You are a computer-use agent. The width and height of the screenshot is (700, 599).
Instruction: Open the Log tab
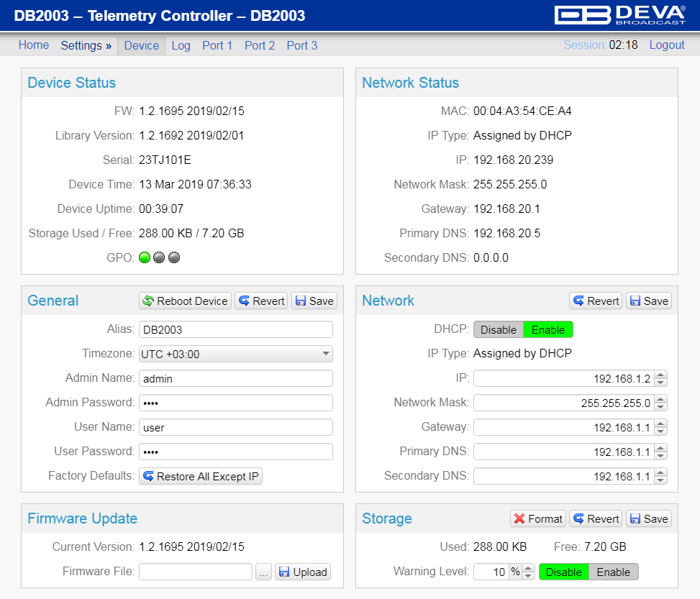[x=181, y=45]
